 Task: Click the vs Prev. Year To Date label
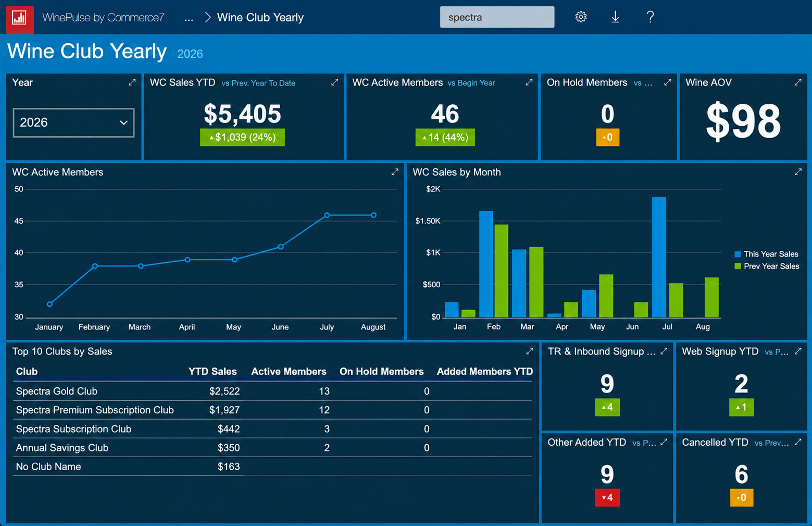pos(258,83)
